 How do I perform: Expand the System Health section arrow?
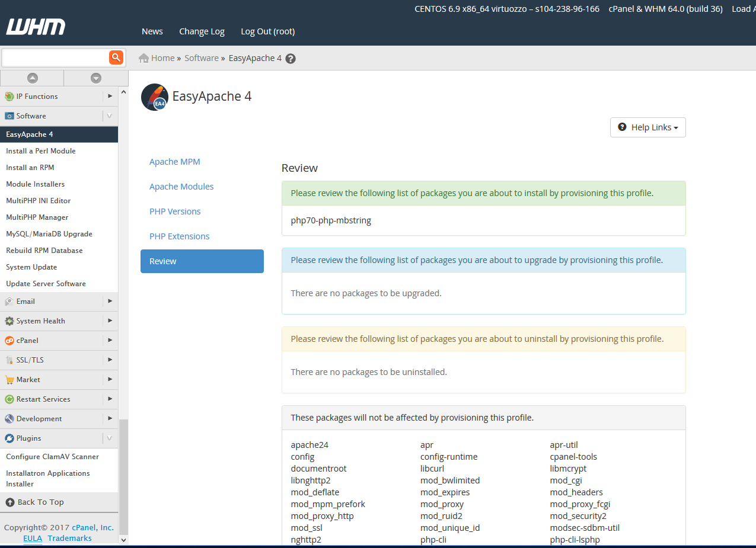tap(110, 321)
